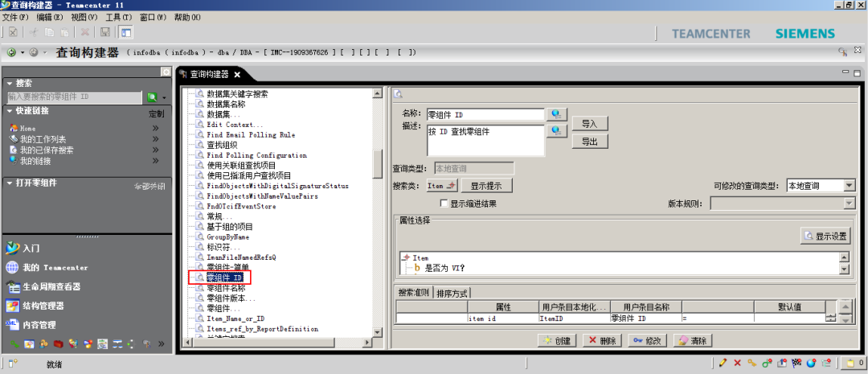Click the 删除 button
The height and width of the screenshot is (374, 868).
604,340
